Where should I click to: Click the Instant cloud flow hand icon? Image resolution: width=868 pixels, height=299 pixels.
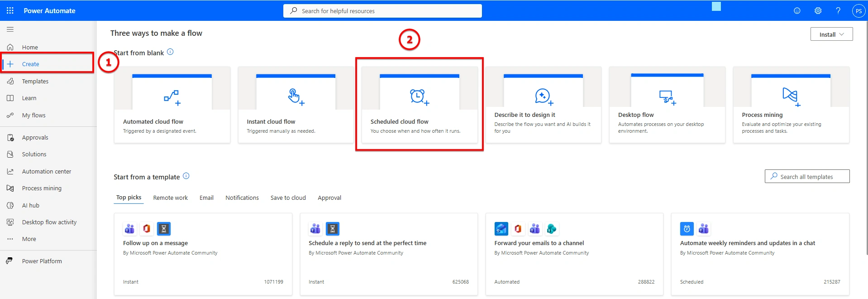[296, 96]
